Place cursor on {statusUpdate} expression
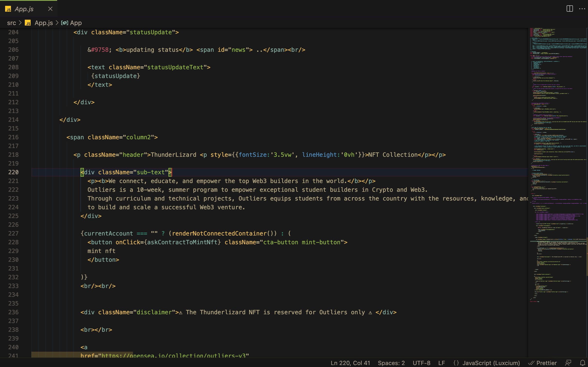 [116, 76]
